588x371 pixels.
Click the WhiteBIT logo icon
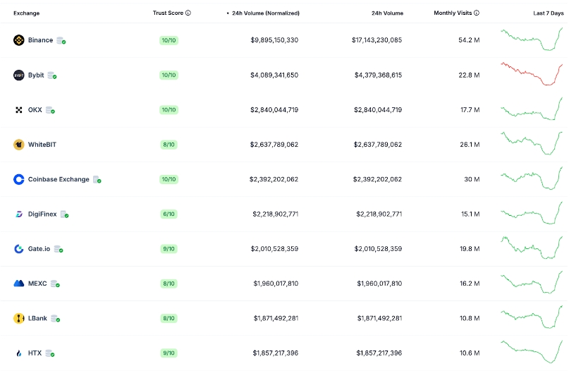[x=19, y=145]
